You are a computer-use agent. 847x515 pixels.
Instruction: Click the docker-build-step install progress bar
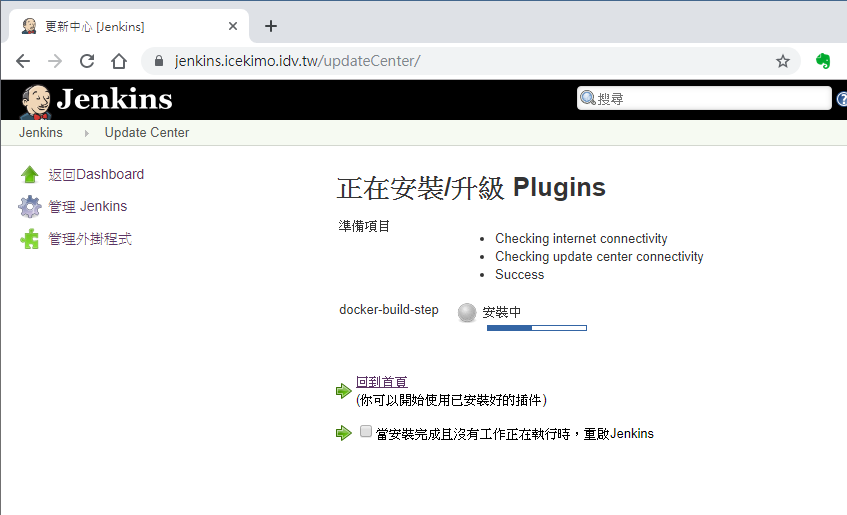click(536, 328)
